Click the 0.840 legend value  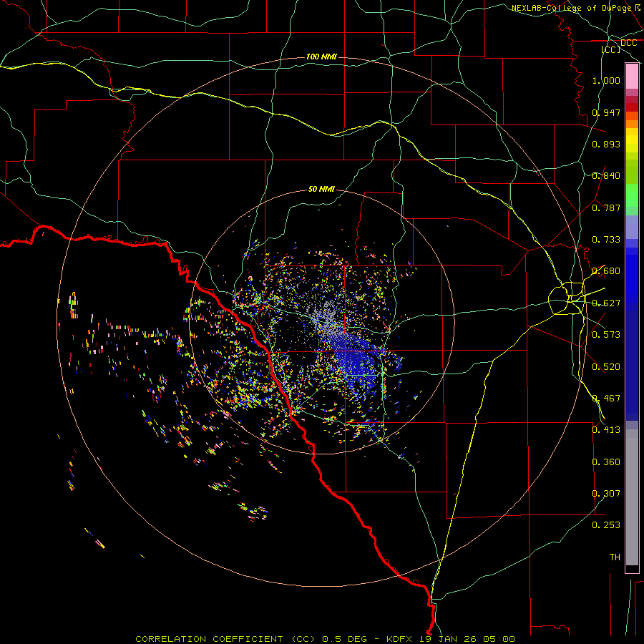pos(606,176)
